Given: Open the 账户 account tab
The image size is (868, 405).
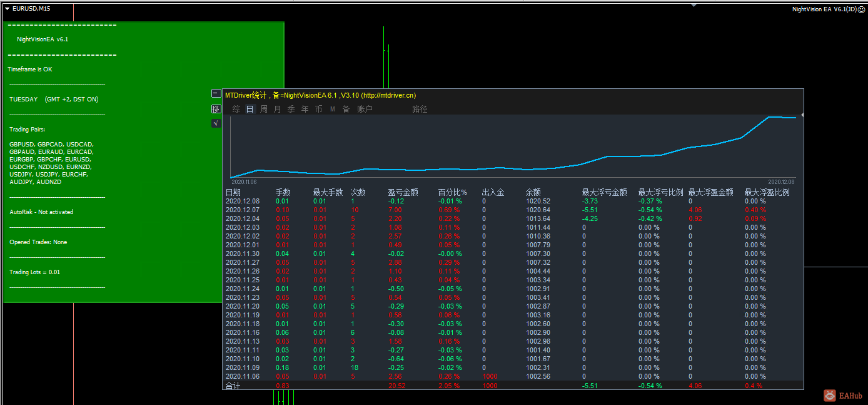Looking at the screenshot, I should 365,110.
